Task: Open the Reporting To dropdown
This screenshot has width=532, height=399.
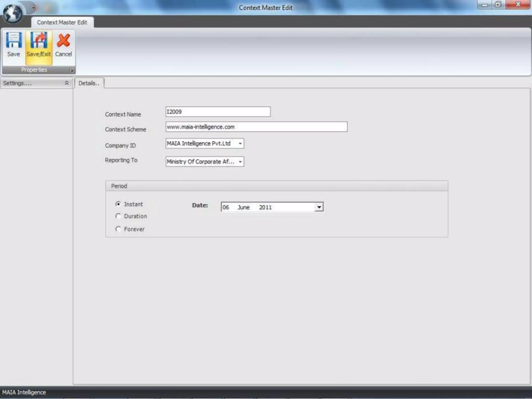Action: 240,162
